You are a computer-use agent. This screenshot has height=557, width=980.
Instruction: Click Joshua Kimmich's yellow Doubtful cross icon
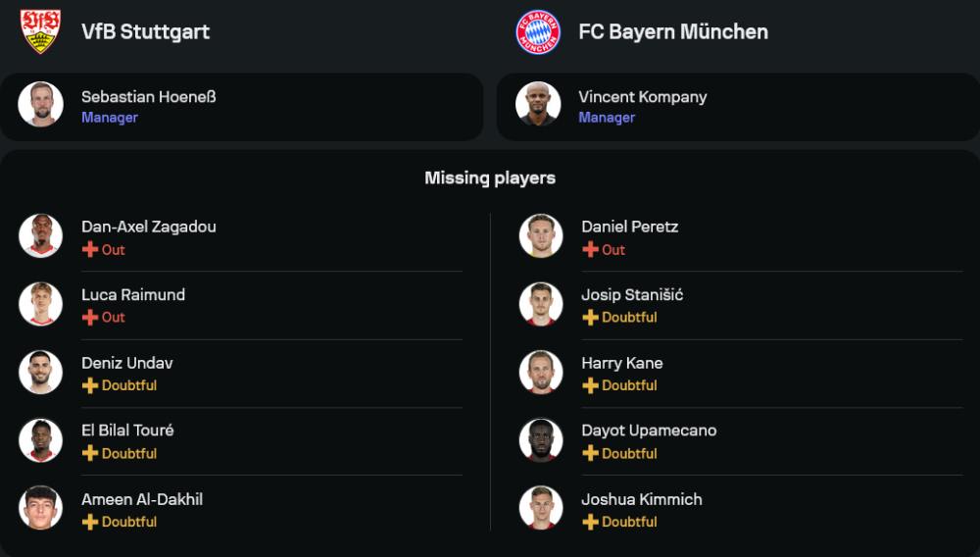[590, 522]
